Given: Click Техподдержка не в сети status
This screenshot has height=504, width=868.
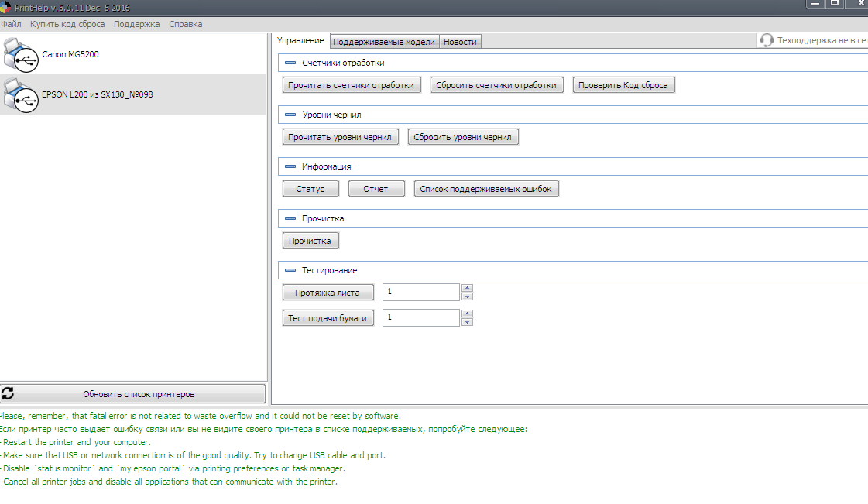Looking at the screenshot, I should [x=822, y=40].
